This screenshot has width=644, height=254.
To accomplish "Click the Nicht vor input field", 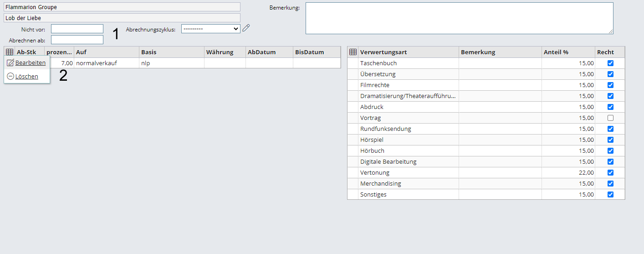I will click(77, 29).
